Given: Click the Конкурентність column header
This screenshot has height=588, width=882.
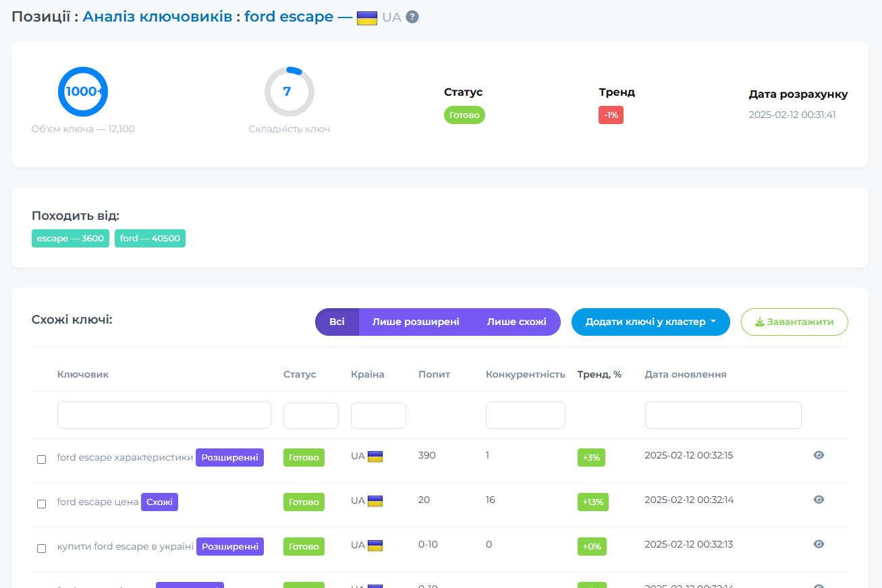Looking at the screenshot, I should click(x=526, y=374).
